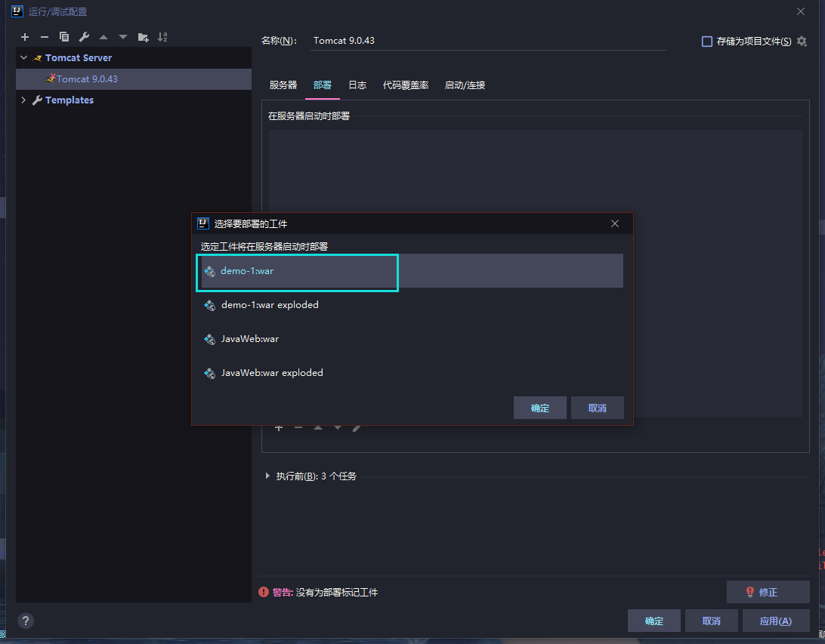Add new configuration with plus icon
This screenshot has height=644, width=825.
25,37
